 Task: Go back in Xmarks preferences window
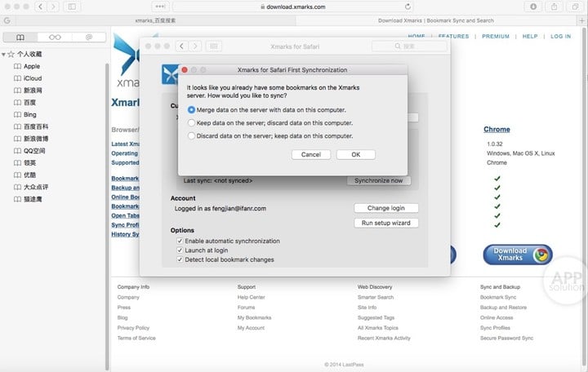point(182,46)
